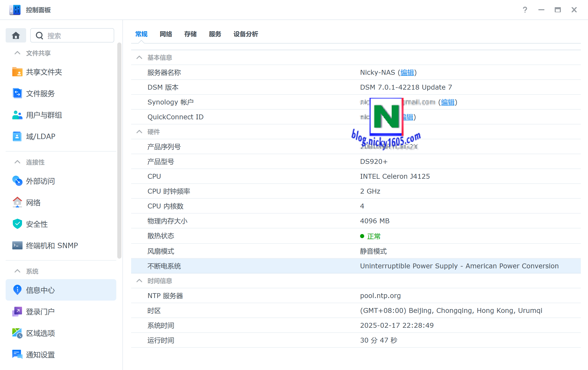Screen dimensions: 588x370
Task: Open Shared Folder icon
Action: pos(17,72)
